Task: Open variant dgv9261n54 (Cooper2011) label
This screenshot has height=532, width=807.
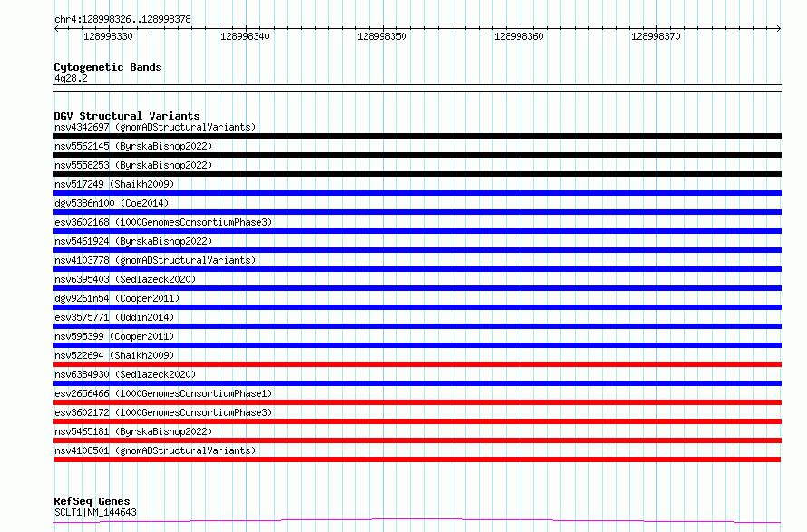Action: 117,298
